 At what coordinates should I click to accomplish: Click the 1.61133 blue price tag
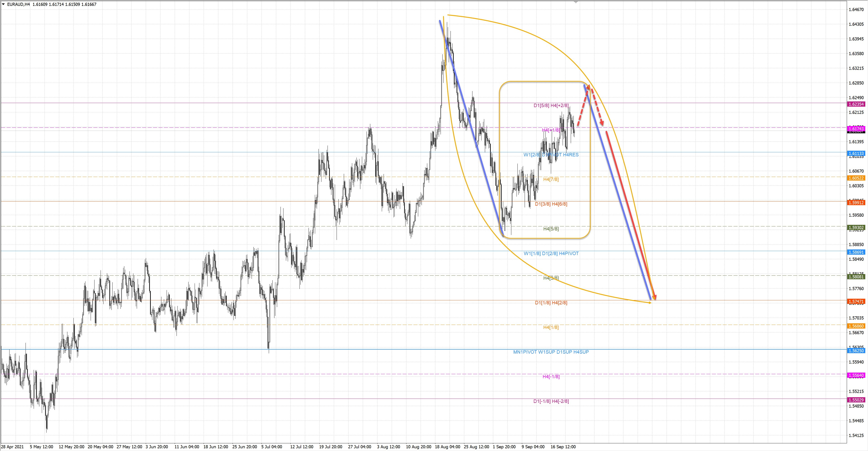pyautogui.click(x=856, y=153)
